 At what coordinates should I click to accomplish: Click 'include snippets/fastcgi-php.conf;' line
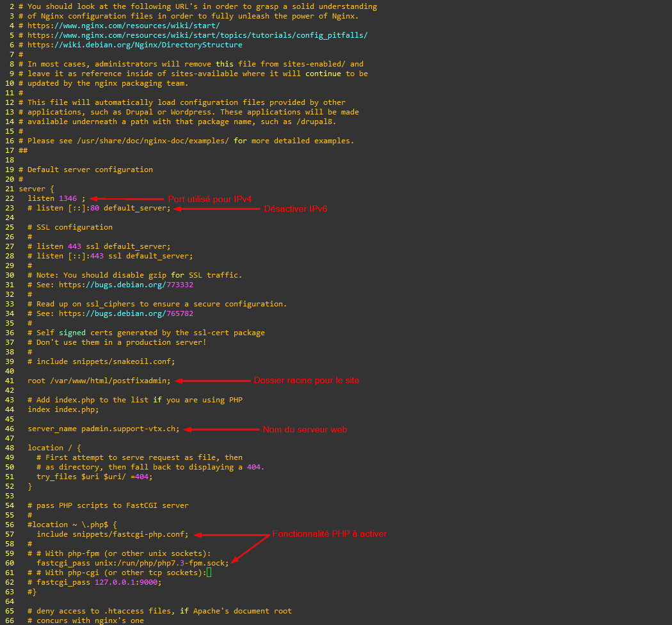point(113,534)
